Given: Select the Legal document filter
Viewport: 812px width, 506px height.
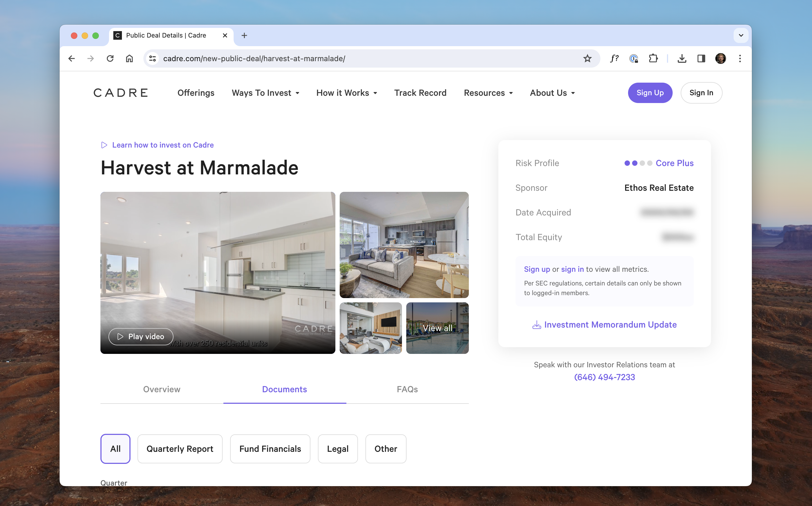Looking at the screenshot, I should point(338,449).
